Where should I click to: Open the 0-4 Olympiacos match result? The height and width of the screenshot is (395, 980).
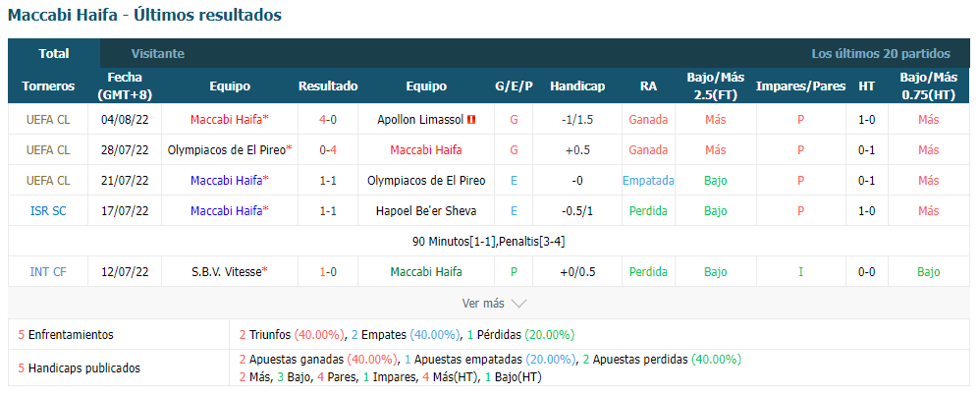click(328, 150)
